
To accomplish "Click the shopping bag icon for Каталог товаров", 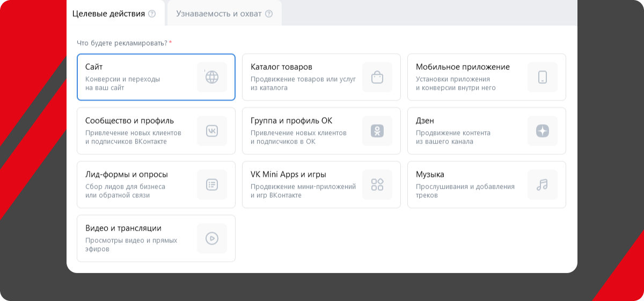I will click(x=377, y=77).
